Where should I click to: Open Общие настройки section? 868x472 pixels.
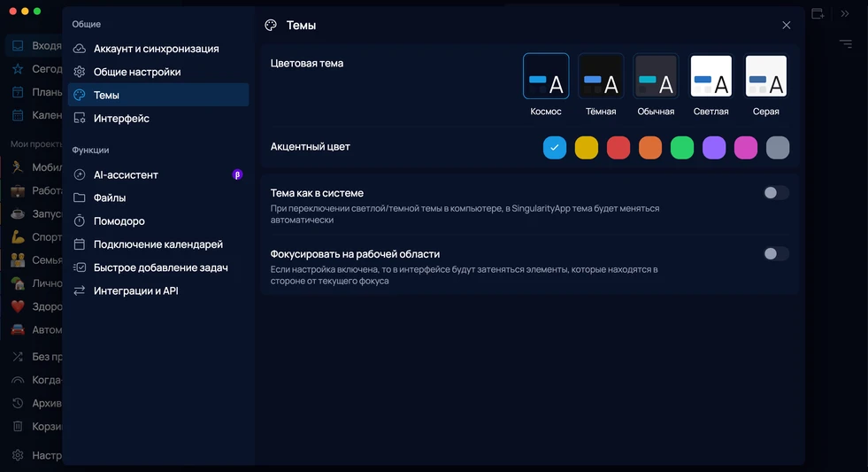point(158,72)
